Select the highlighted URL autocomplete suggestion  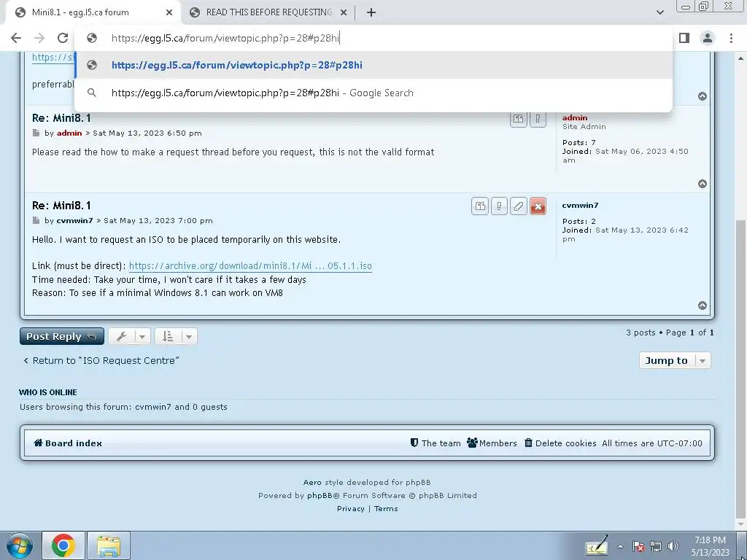[x=373, y=65]
